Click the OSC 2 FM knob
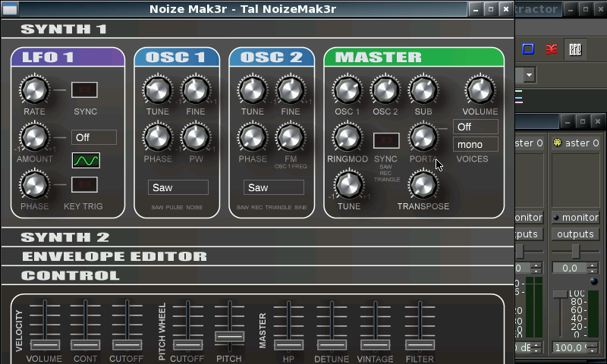The height and width of the screenshot is (364, 607). 291,137
